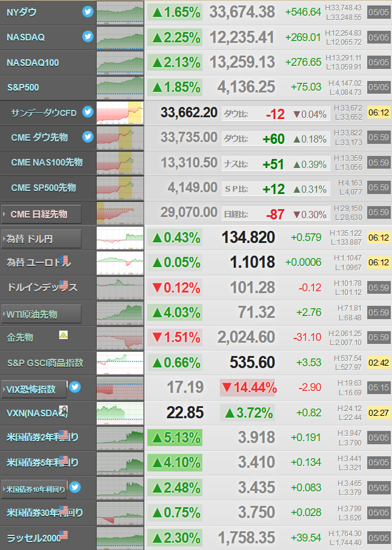Open the S&P500 mini chart
Viewport: 392px width, 550px height.
(120, 88)
